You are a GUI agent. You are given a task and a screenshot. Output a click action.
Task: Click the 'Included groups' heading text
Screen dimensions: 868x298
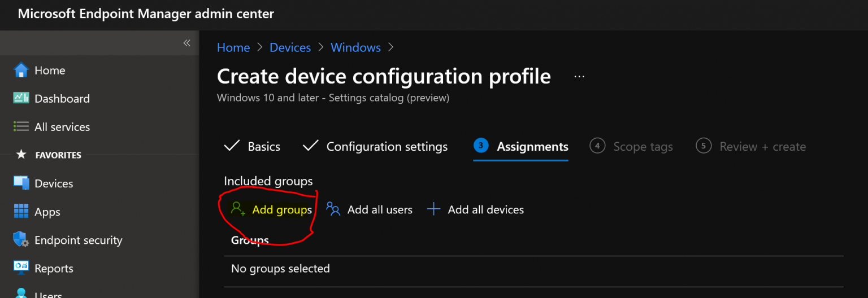coord(268,181)
